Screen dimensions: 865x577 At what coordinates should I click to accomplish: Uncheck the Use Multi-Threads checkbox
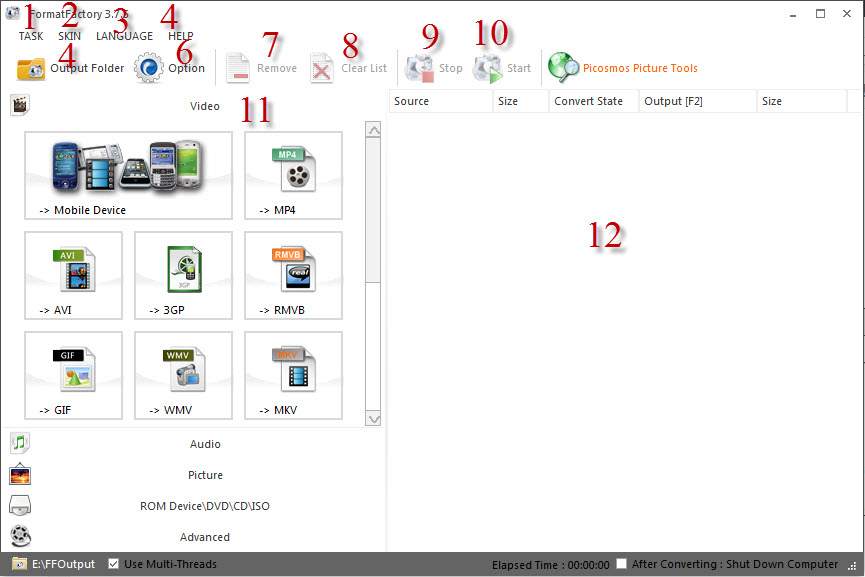(x=114, y=564)
